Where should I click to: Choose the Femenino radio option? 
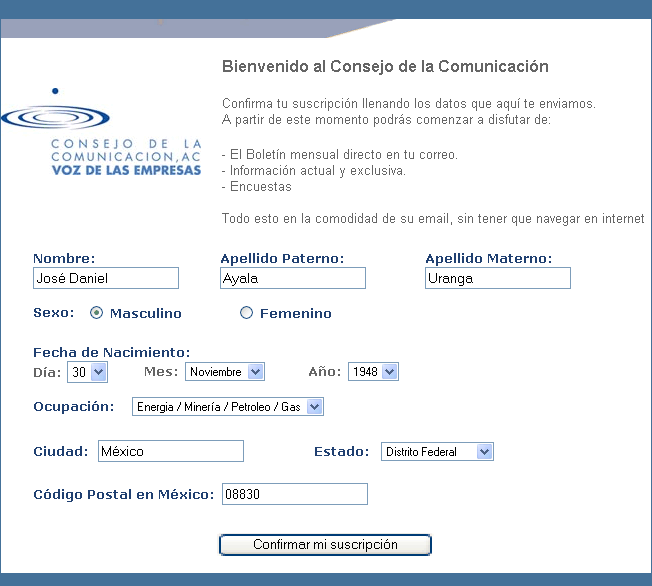pos(247,313)
